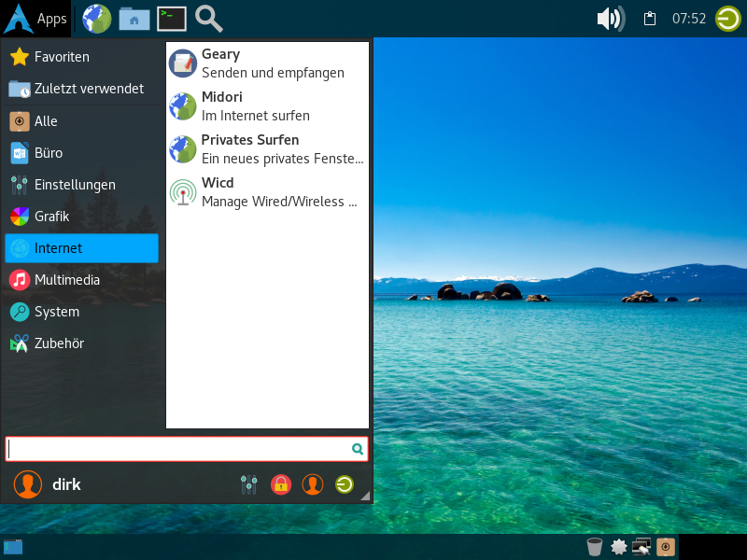Click the volume speaker icon
The width and height of the screenshot is (747, 560).
[610, 19]
